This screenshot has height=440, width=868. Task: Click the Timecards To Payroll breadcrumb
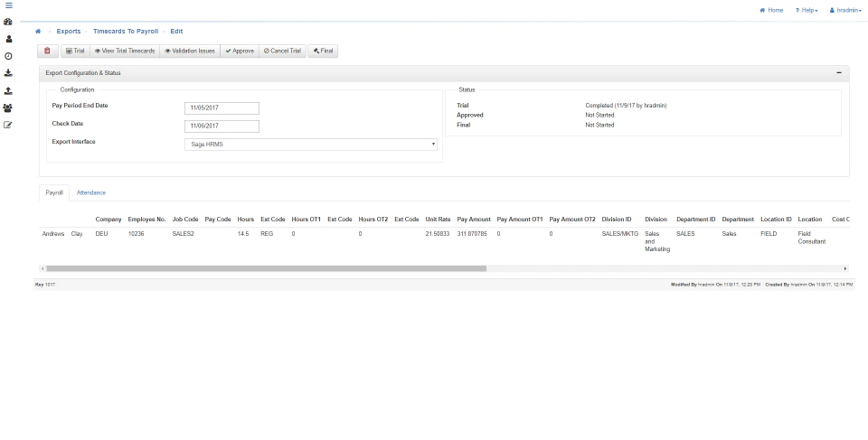pos(126,32)
